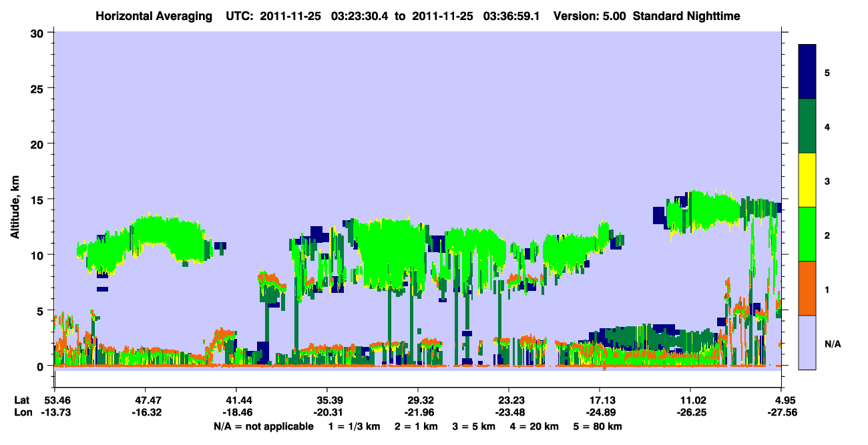The width and height of the screenshot is (868, 445).
Task: Click 'Version: 5.00' text in header
Action: pos(590,15)
